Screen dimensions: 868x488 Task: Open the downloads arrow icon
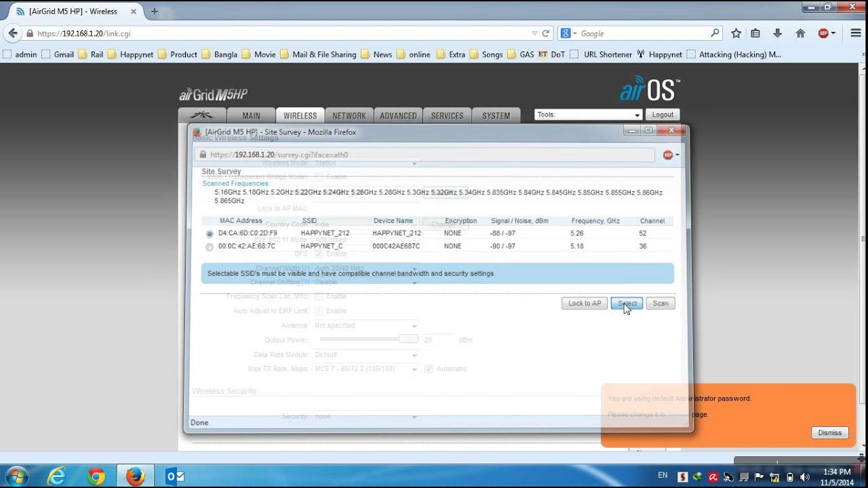point(778,33)
